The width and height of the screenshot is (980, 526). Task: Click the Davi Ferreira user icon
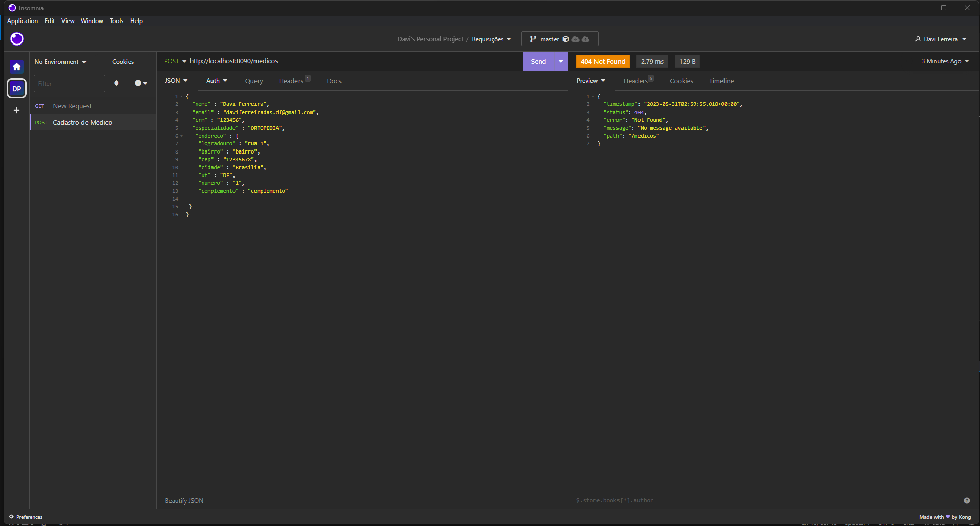tap(918, 39)
